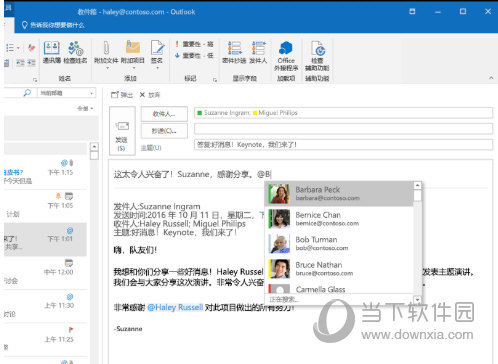The height and width of the screenshot is (364, 498).
Task: Open the bullet list dropdown arrow
Action: pos(18,48)
